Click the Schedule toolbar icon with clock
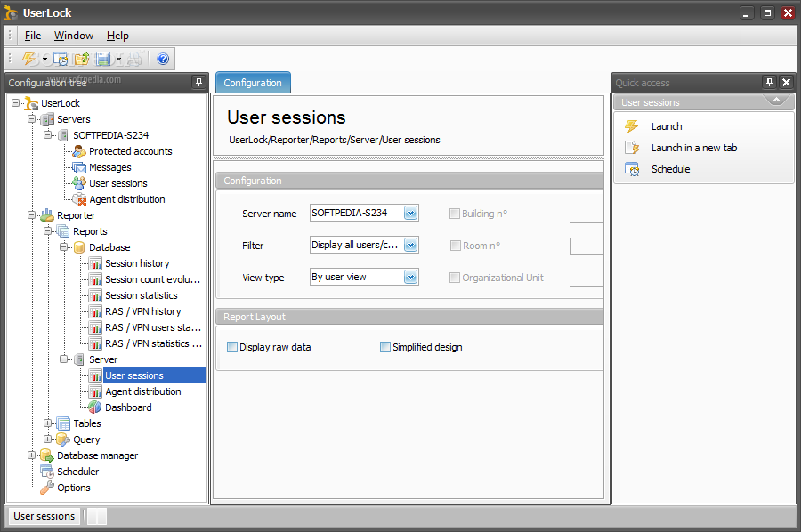Viewport: 801px width, 532px height. click(x=61, y=60)
